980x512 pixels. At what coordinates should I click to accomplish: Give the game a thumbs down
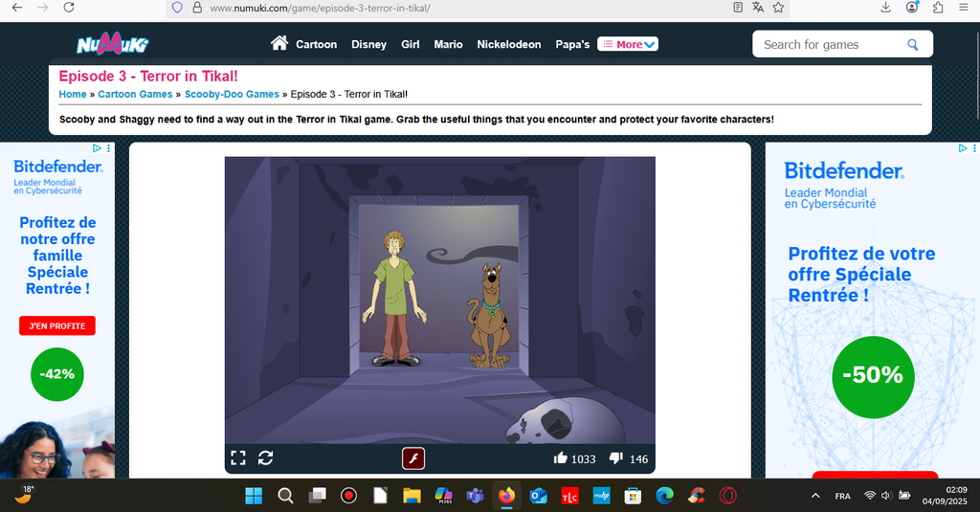point(616,458)
